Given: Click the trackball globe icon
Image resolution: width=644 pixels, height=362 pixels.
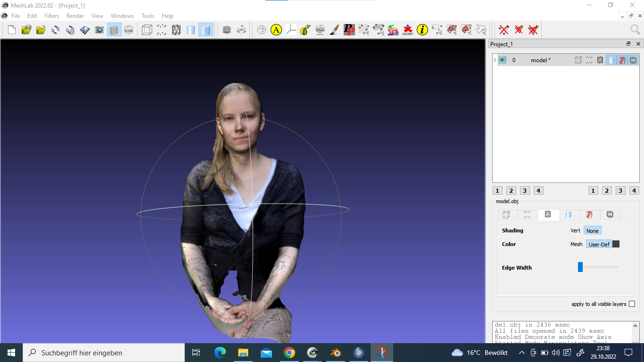Looking at the screenshot, I should point(262,30).
